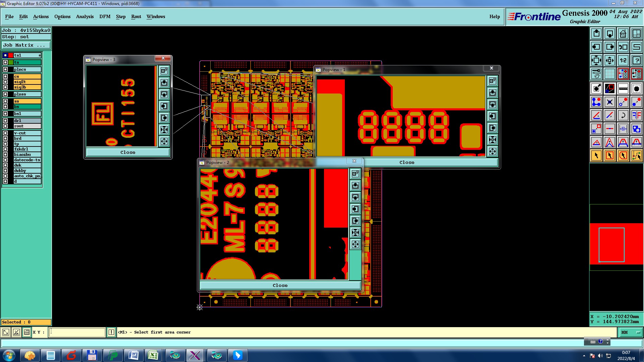Expand the ts1 layer options marker
The height and width of the screenshot is (362, 644).
pyautogui.click(x=40, y=55)
